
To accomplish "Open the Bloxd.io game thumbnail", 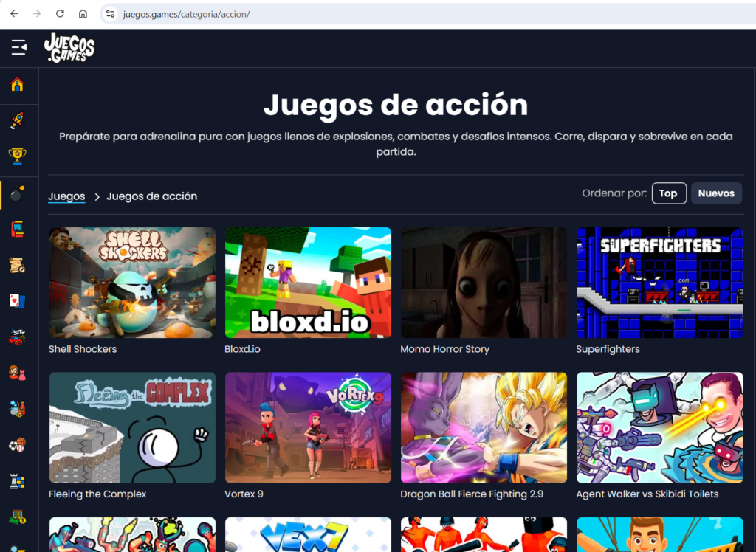I will [308, 283].
